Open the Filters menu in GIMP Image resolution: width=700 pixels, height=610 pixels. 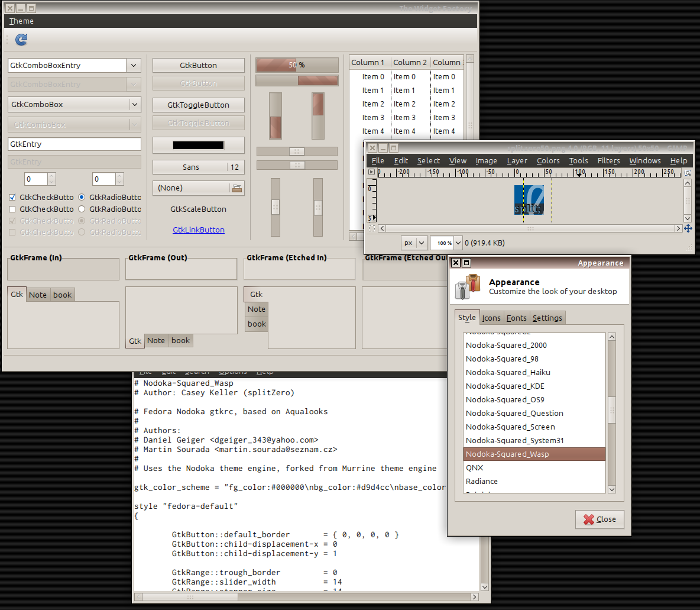(608, 160)
